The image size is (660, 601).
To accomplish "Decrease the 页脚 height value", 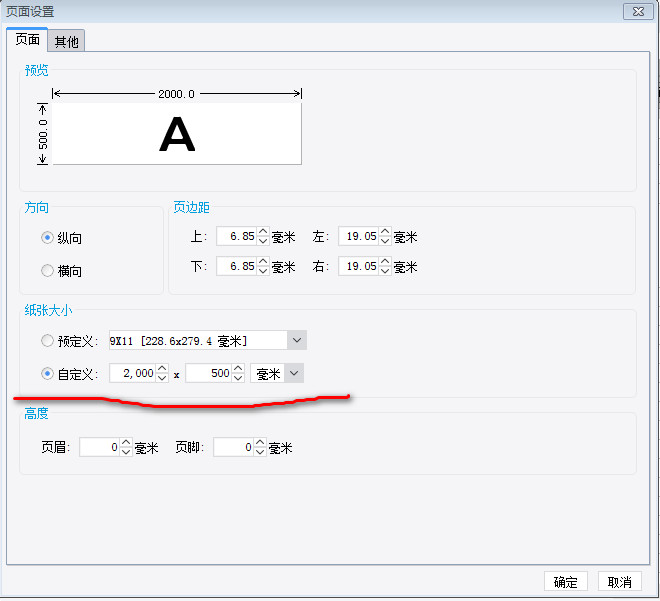I will click(260, 452).
